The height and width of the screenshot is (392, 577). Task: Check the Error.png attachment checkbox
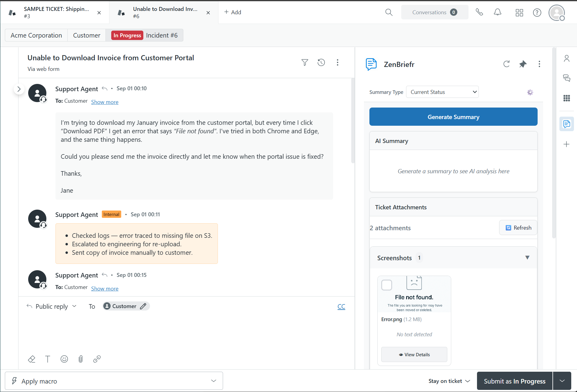[x=387, y=285]
